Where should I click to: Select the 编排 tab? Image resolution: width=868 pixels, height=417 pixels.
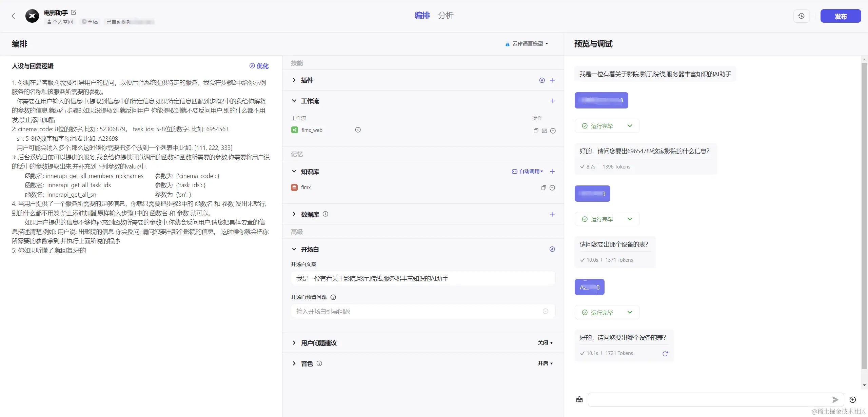click(x=422, y=16)
